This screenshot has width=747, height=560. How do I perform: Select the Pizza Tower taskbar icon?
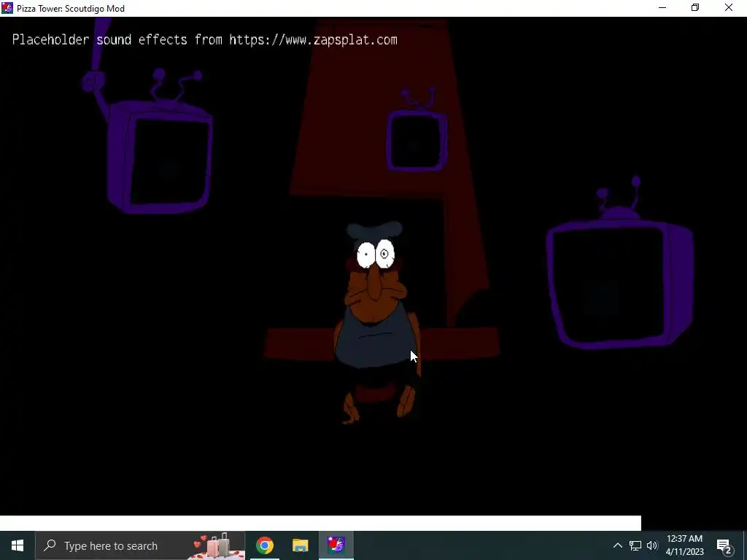click(x=336, y=545)
